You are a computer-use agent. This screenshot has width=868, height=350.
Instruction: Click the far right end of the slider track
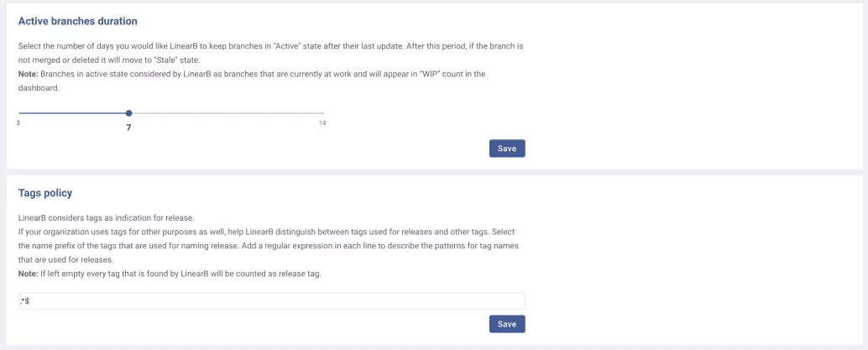tap(322, 113)
